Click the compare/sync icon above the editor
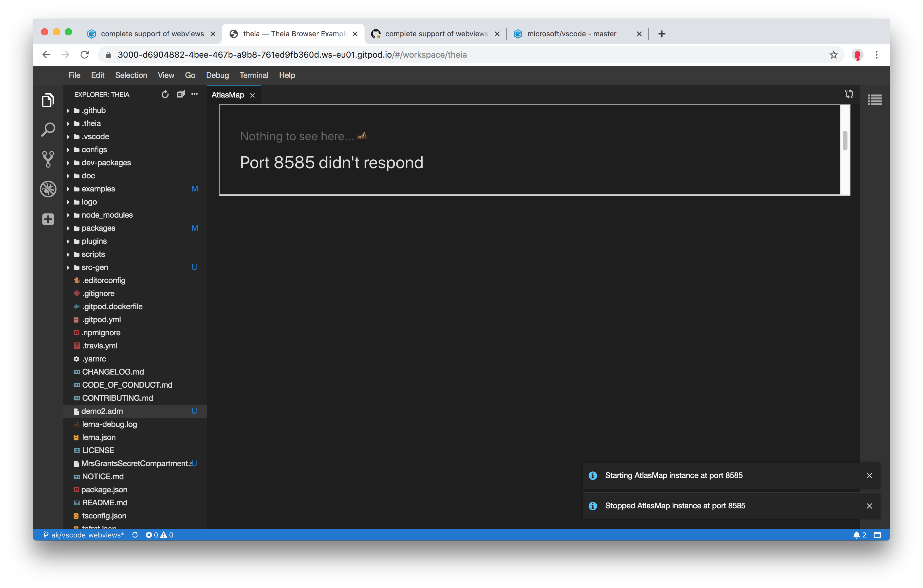Screen dimensions: 923x588 click(849, 94)
